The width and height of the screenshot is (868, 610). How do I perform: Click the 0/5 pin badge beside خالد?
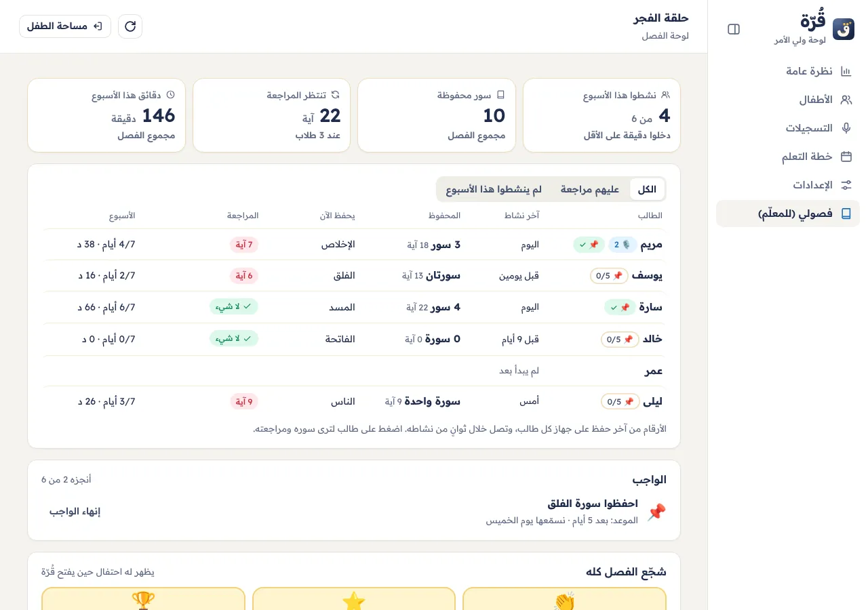pos(620,340)
